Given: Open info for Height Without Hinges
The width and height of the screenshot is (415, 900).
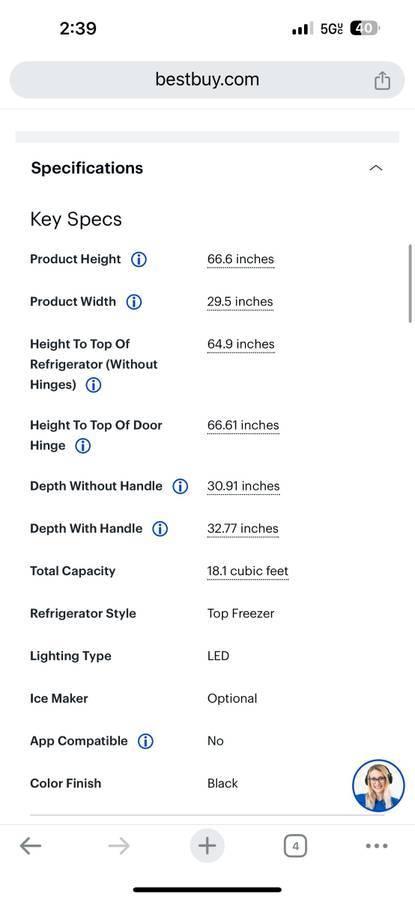Looking at the screenshot, I should pyautogui.click(x=94, y=385).
